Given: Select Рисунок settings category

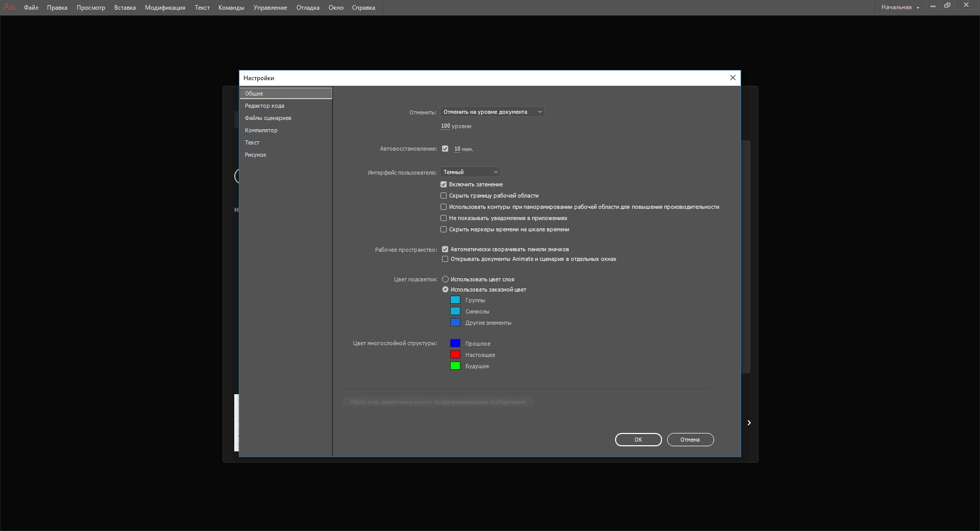Looking at the screenshot, I should (286, 155).
